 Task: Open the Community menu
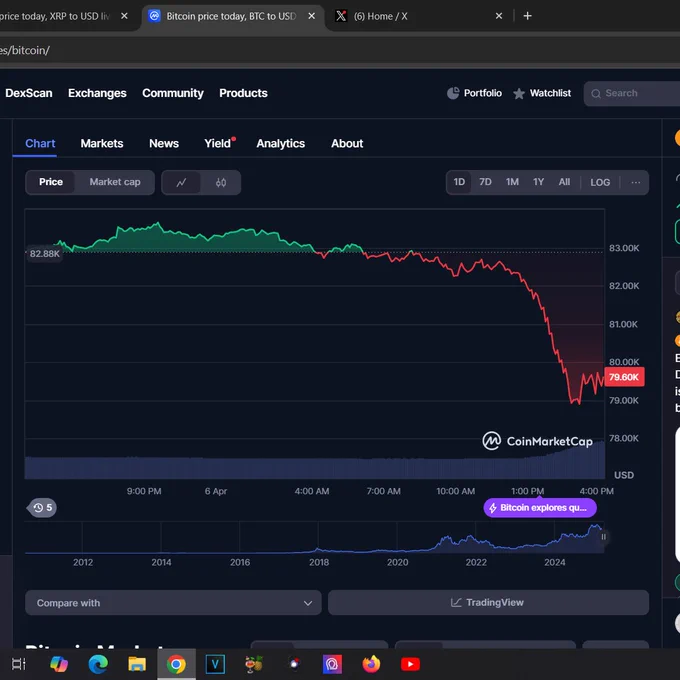click(x=173, y=93)
